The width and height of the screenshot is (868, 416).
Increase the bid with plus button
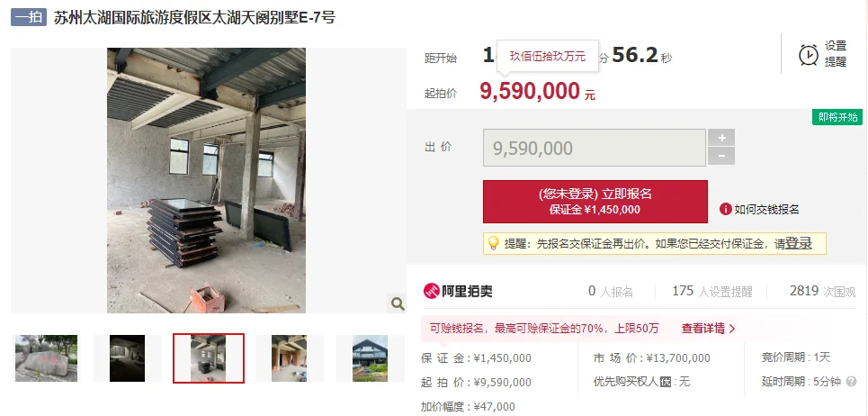(720, 138)
